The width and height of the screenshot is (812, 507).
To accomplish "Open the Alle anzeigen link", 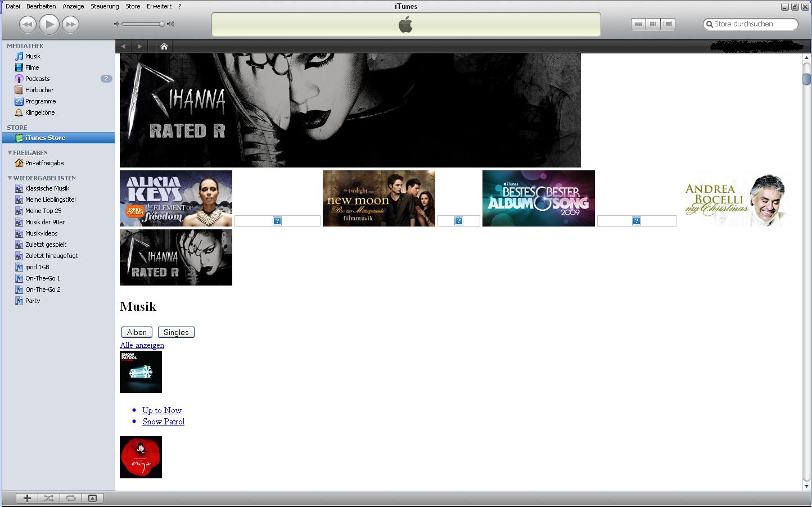I will (x=142, y=345).
